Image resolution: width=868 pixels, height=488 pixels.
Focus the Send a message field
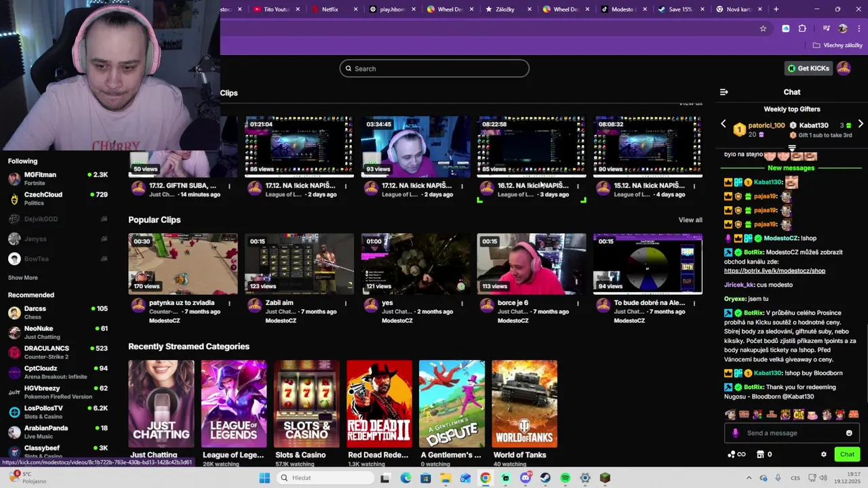click(x=791, y=433)
